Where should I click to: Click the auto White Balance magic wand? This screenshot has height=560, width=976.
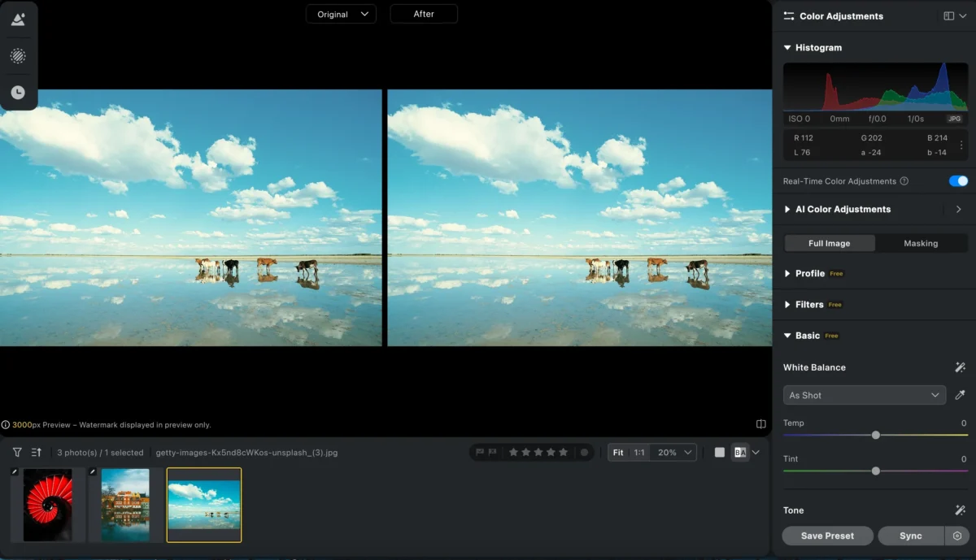point(960,367)
